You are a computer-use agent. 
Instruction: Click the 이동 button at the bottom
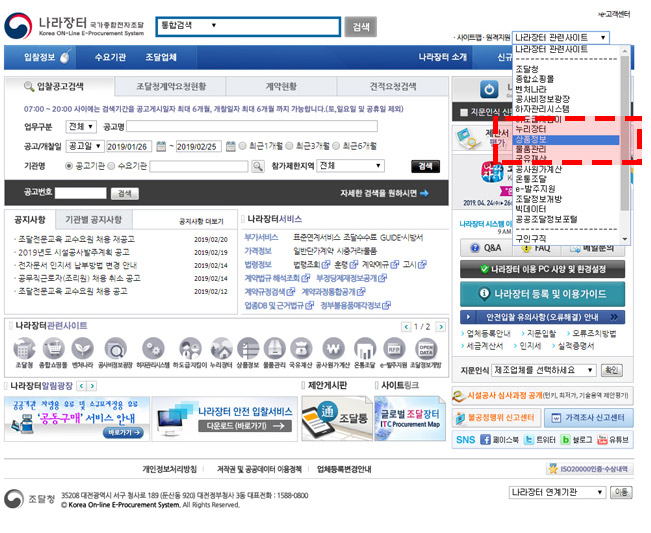pyautogui.click(x=621, y=492)
